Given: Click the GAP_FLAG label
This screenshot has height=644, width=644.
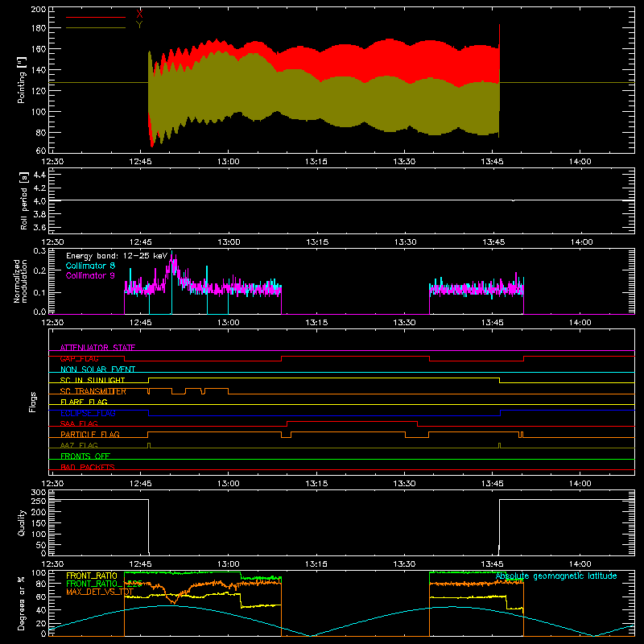Looking at the screenshot, I should tap(79, 358).
